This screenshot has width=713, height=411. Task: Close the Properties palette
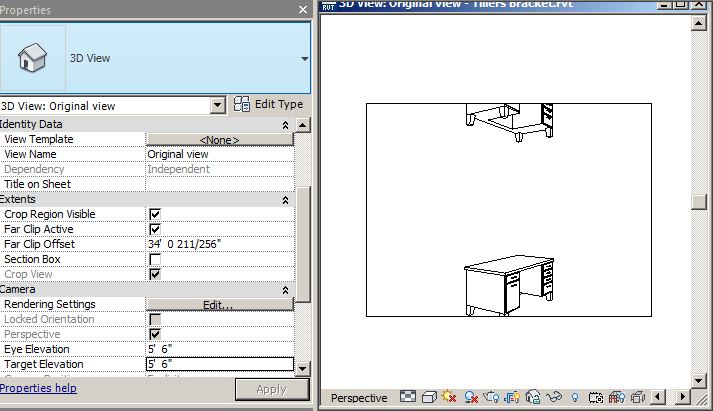tap(303, 9)
